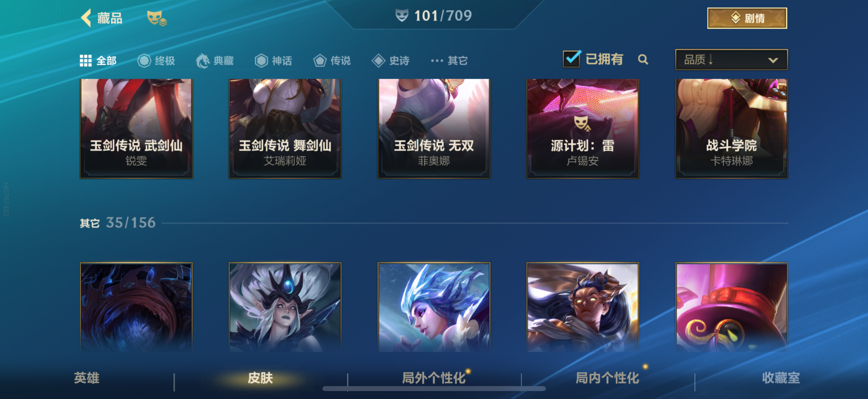The image size is (868, 399).
Task: Switch to the 英雄 tab
Action: coord(87,378)
